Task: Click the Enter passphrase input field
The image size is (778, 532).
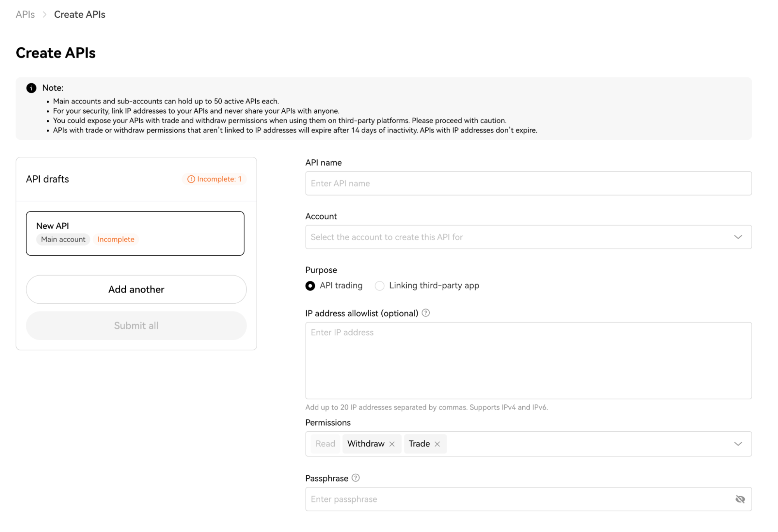Action: coord(506,499)
